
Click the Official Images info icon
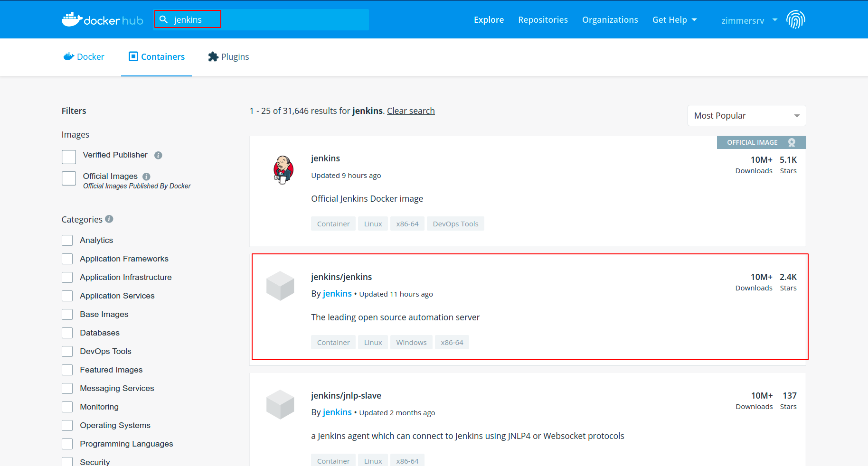146,177
